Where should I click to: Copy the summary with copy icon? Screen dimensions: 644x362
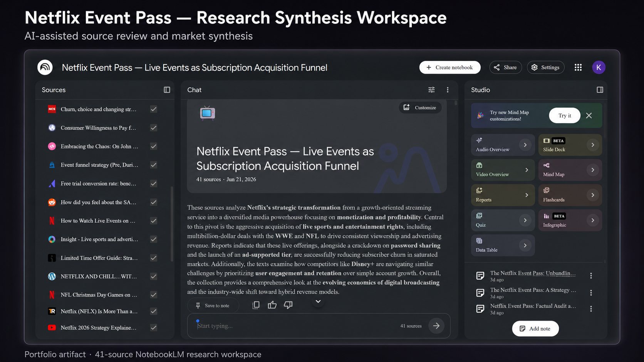(256, 305)
